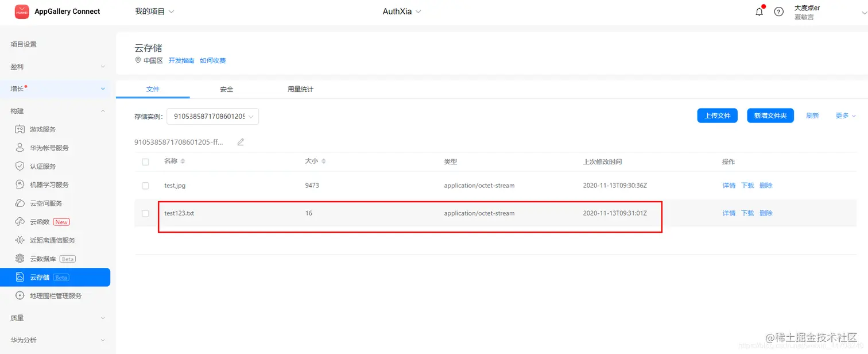The image size is (868, 354).
Task: Expand the 质量 sidebar section
Action: (55, 318)
